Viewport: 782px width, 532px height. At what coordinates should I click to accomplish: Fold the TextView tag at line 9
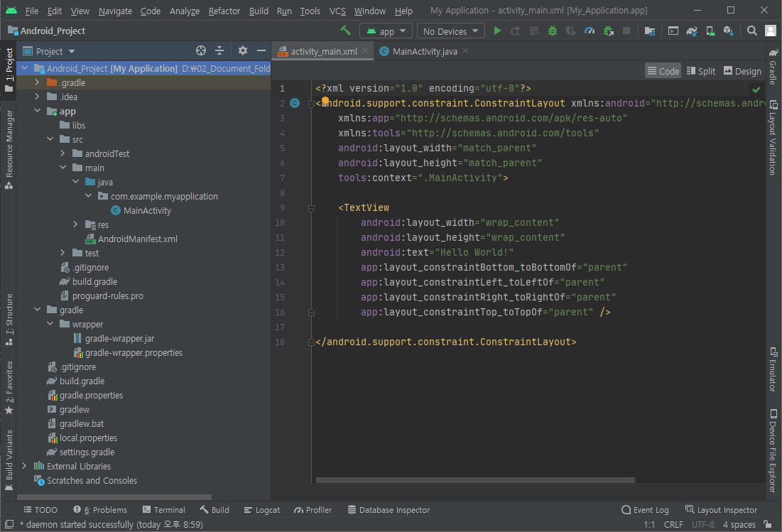tap(311, 208)
